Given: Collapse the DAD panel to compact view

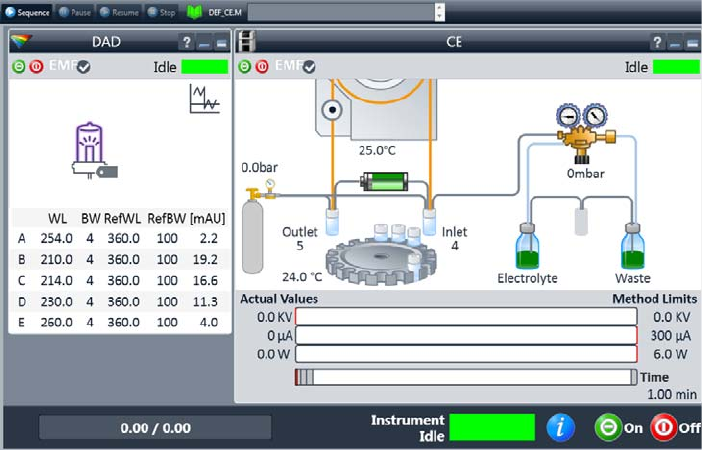Looking at the screenshot, I should pos(204,43).
